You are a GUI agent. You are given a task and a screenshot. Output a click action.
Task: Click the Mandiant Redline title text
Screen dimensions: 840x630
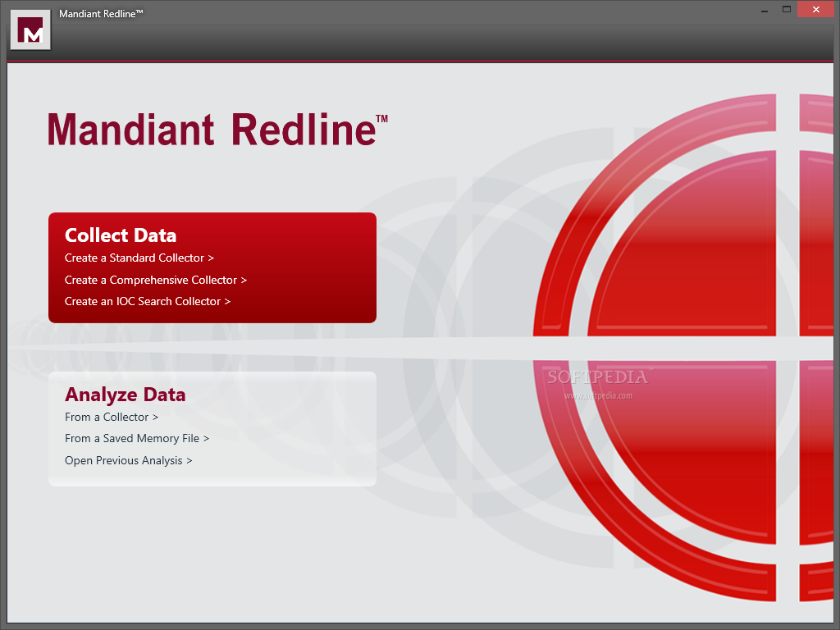click(x=217, y=130)
